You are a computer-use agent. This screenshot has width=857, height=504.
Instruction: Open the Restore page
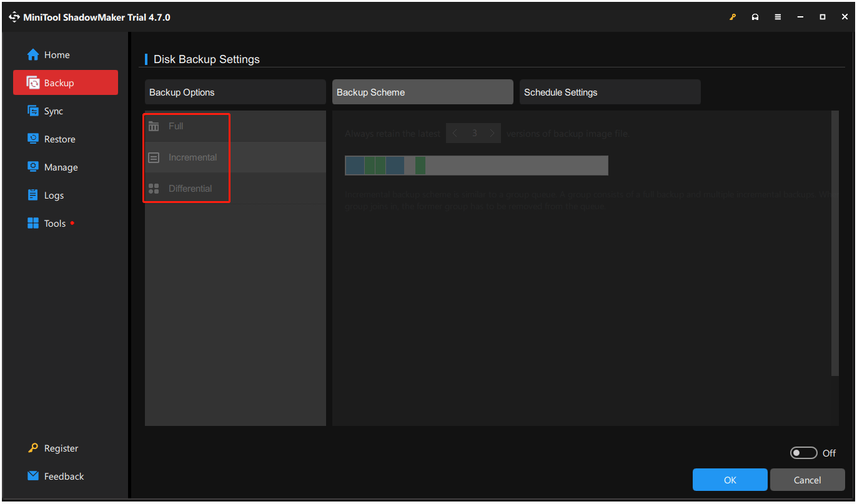click(51, 139)
